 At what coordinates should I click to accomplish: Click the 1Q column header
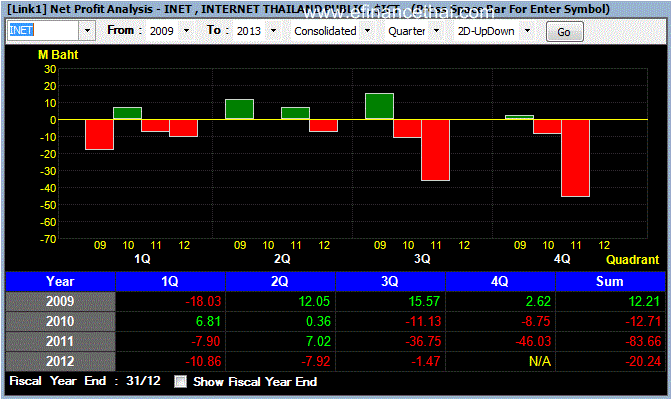pos(170,281)
